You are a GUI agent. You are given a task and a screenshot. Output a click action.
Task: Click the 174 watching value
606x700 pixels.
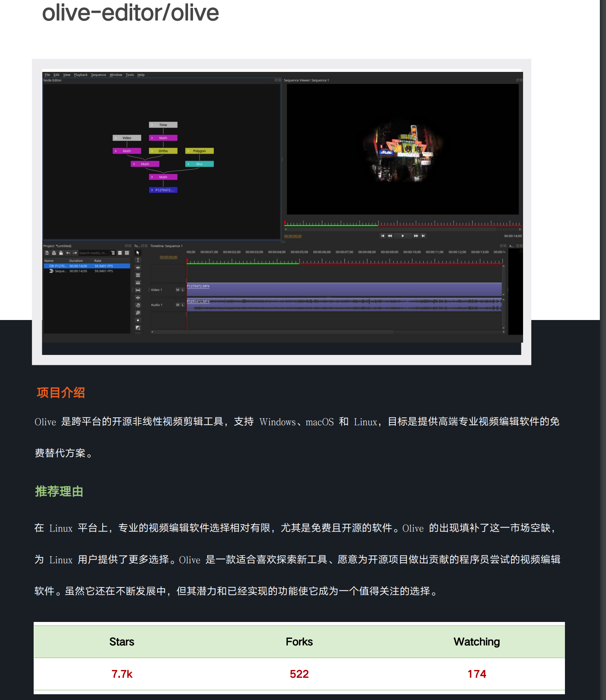tap(477, 674)
